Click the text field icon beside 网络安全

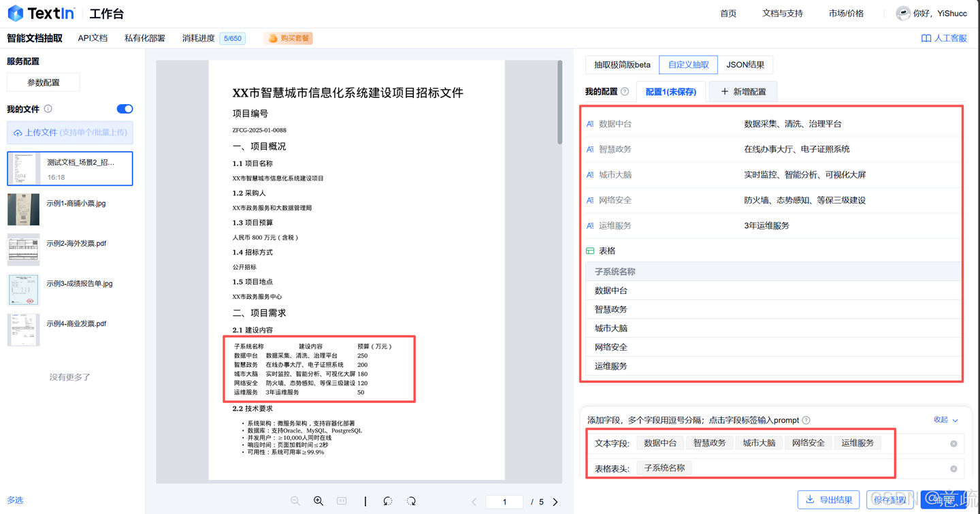tap(590, 200)
